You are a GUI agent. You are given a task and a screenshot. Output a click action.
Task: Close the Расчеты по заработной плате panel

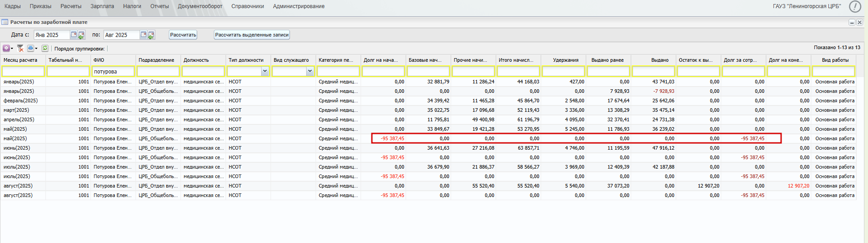coord(859,22)
